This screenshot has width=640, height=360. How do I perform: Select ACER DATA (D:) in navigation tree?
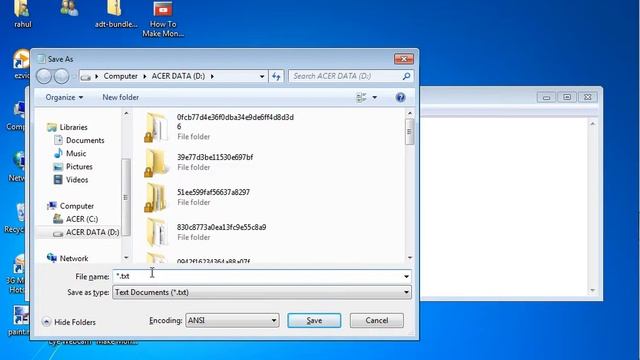click(93, 232)
